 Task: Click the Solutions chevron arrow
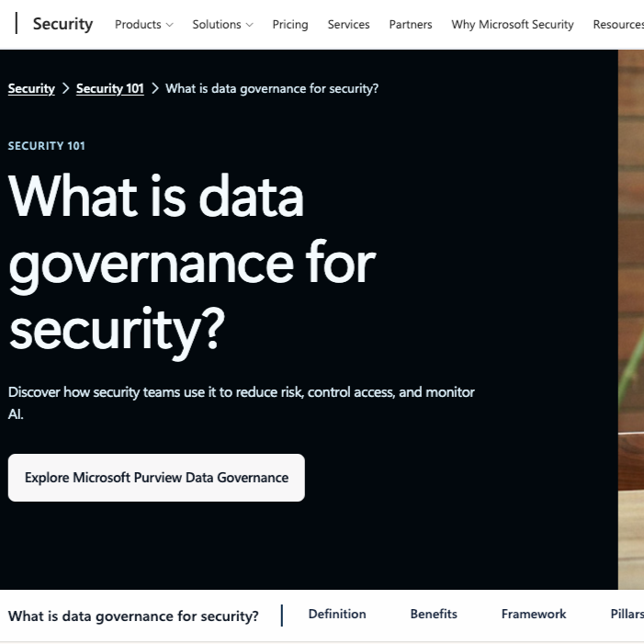(249, 25)
